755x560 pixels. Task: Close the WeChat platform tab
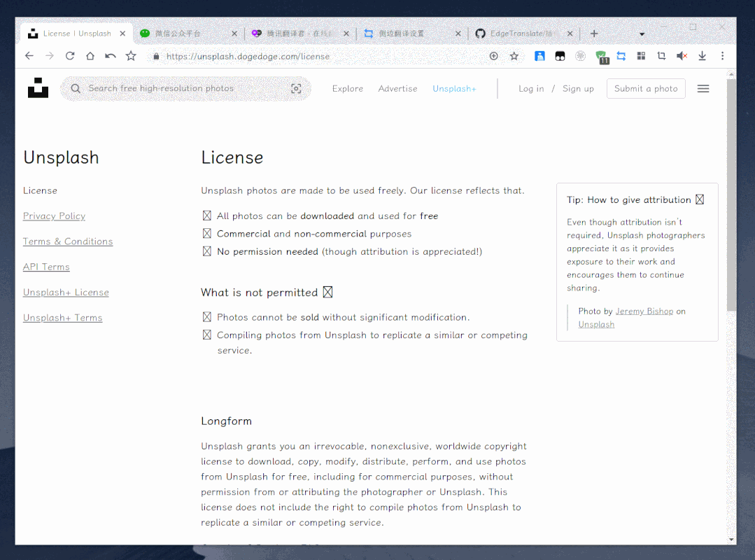pyautogui.click(x=234, y=33)
